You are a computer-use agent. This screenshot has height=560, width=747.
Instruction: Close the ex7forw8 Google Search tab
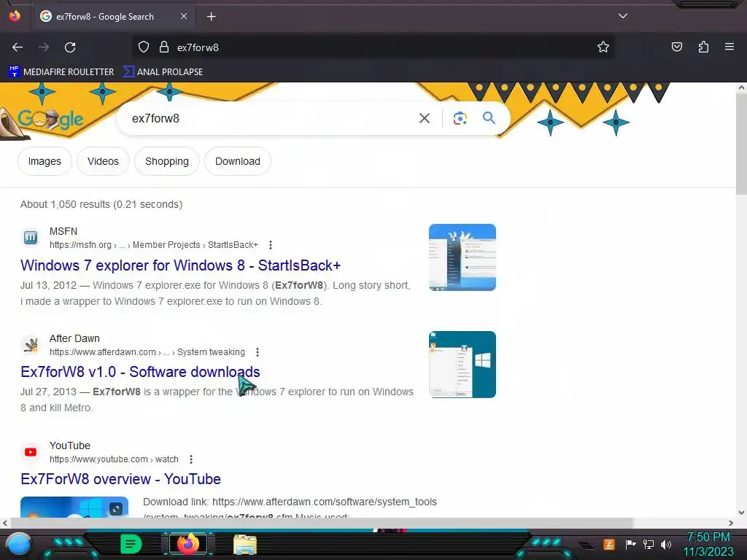(x=183, y=16)
